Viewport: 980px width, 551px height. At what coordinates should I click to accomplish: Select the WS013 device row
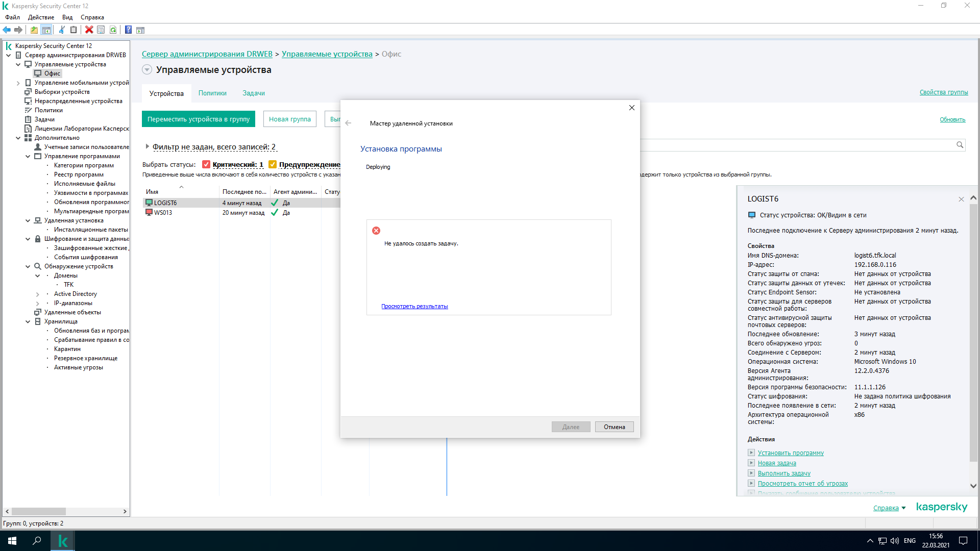[163, 213]
